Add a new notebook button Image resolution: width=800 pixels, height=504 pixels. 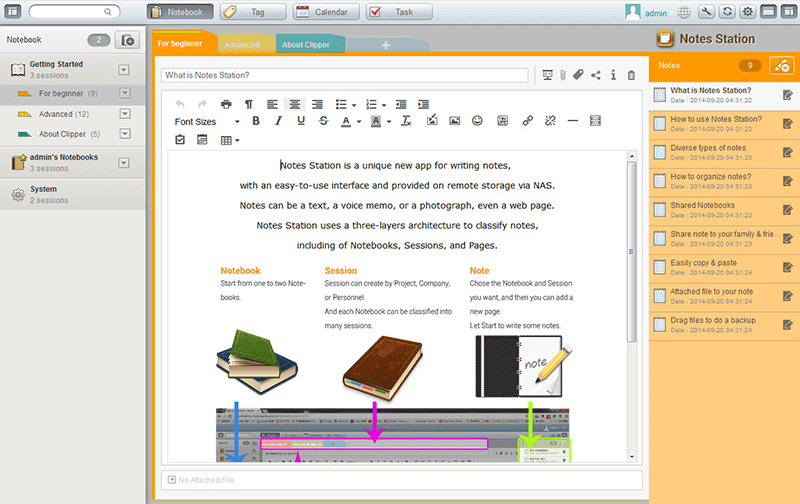pyautogui.click(x=128, y=40)
